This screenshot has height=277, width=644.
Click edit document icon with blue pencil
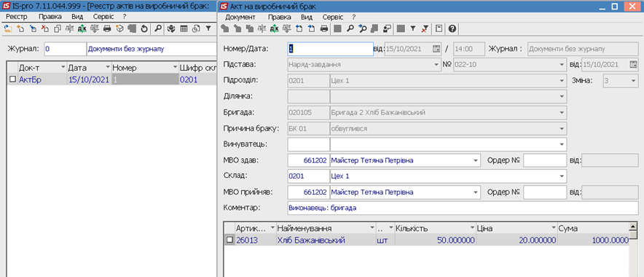coord(33,28)
